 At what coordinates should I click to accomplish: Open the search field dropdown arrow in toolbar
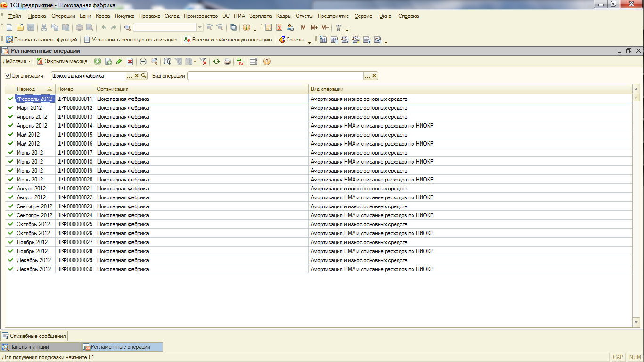point(199,28)
